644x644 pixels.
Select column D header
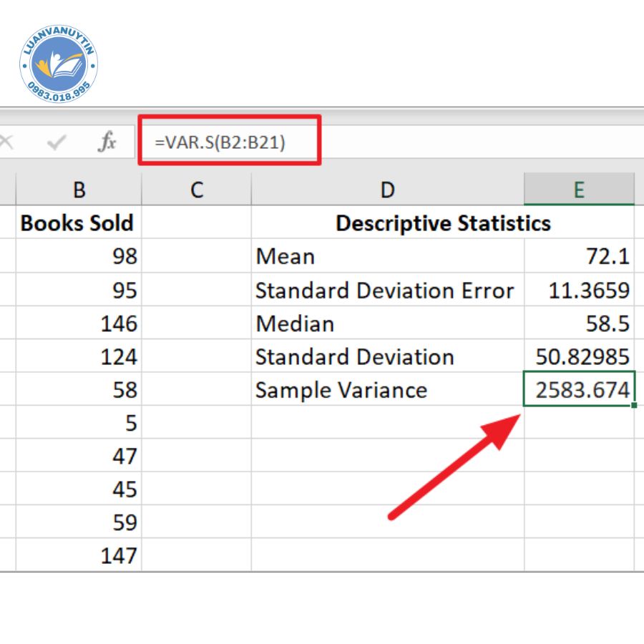click(387, 190)
